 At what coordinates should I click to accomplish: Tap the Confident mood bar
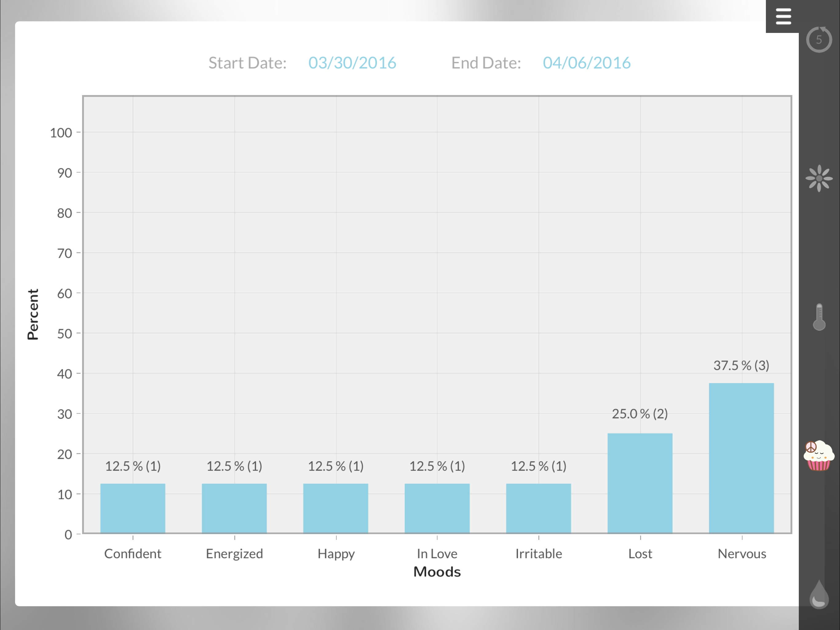pyautogui.click(x=133, y=508)
